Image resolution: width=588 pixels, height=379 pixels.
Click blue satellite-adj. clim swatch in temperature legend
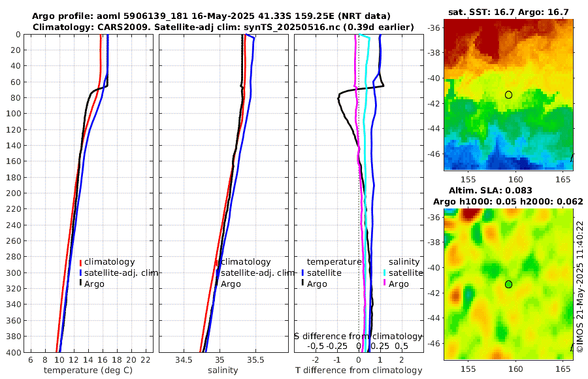click(x=80, y=273)
